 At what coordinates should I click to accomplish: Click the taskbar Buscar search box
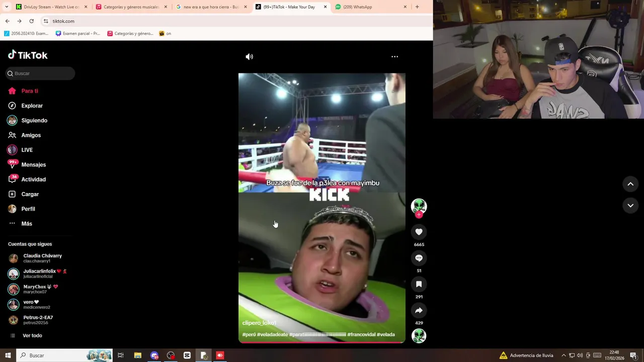[x=64, y=355]
